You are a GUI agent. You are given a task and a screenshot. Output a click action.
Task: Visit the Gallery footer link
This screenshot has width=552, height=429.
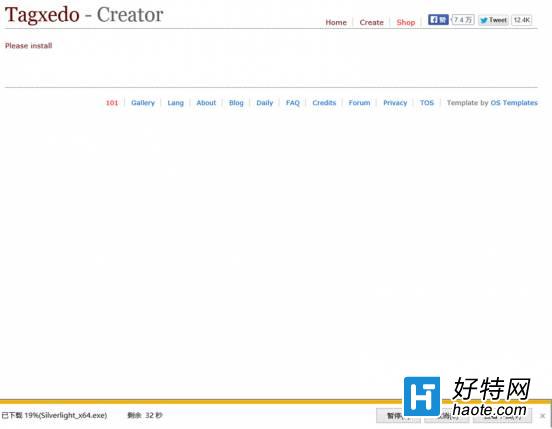143,103
